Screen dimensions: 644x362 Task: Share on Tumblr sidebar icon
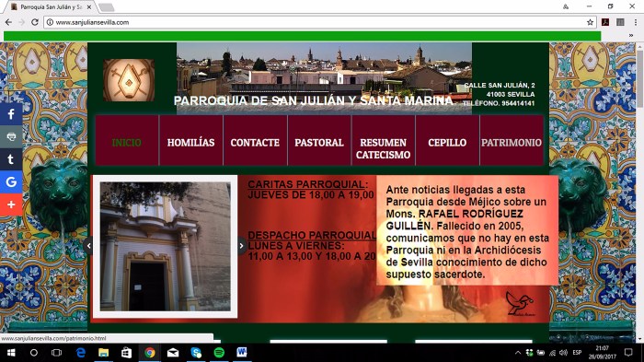[x=11, y=159]
